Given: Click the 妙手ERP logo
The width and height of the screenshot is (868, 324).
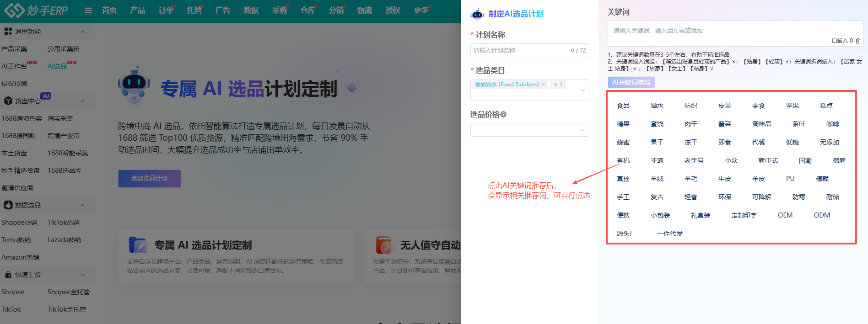Looking at the screenshot, I should coord(36,10).
